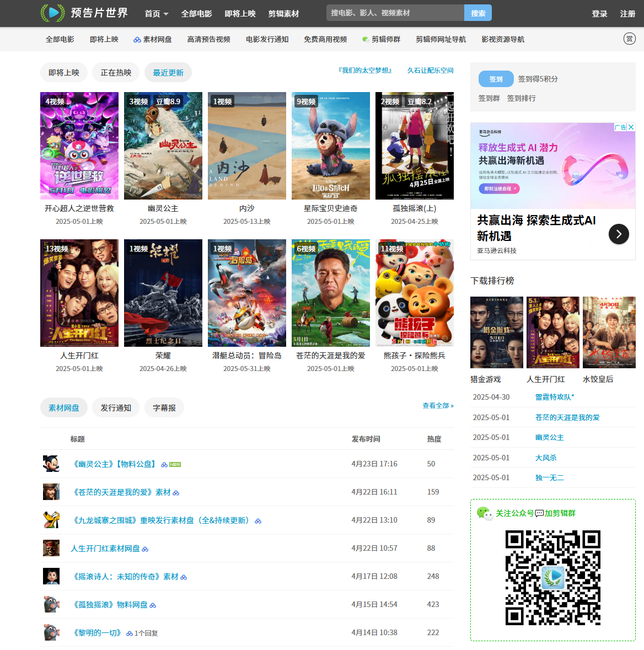Click the 赏 reward icon in the navigation bar
This screenshot has height=650, width=644.
pos(629,39)
